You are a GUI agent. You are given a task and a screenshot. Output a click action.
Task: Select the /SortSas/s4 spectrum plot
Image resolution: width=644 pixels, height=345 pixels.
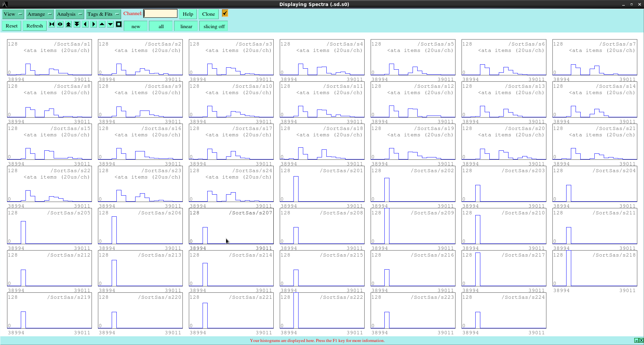(x=322, y=57)
